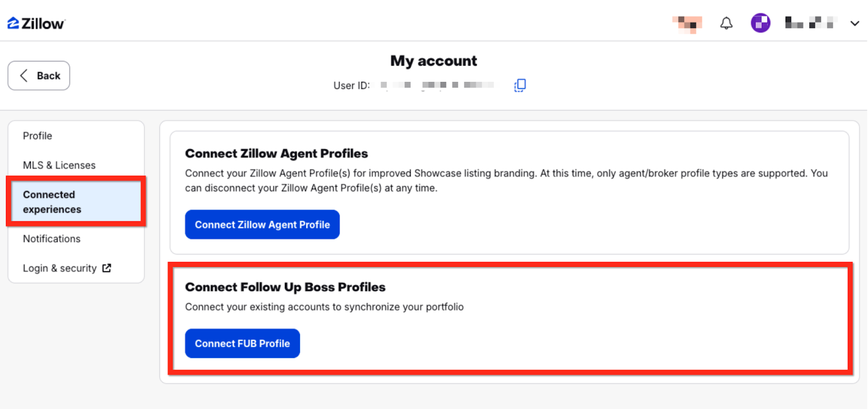Viewport: 868px width, 409px height.
Task: Open the Profile section
Action: pos(37,136)
